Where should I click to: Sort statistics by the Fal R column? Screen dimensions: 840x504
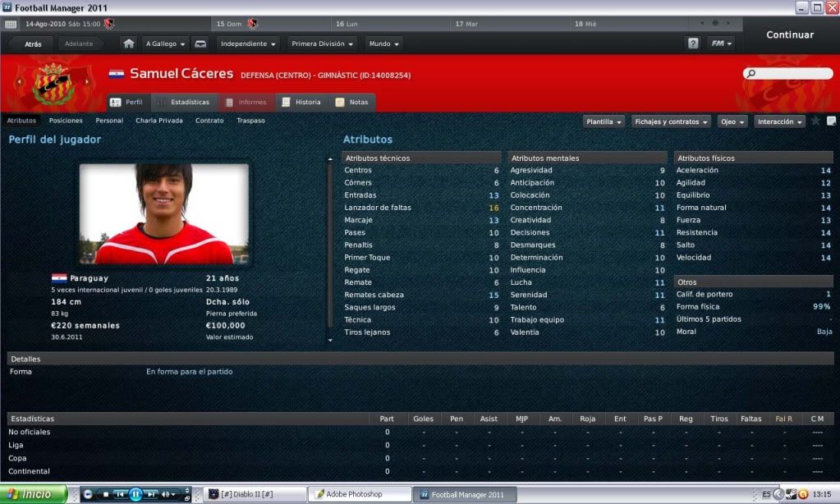tap(783, 419)
